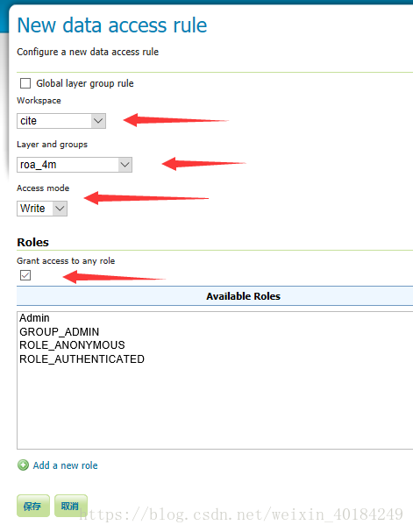Select ROLE_ANONYMOUS in the roles list
The width and height of the screenshot is (413, 532).
[72, 345]
